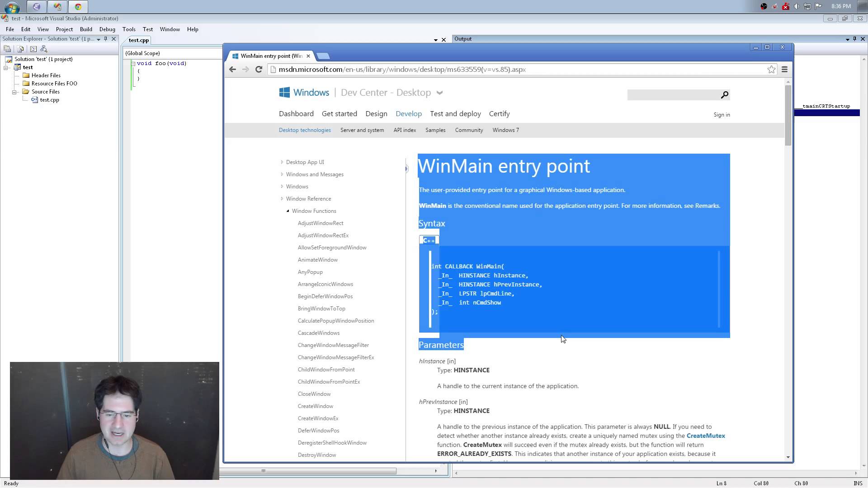
Task: Open the Build menu
Action: 86,29
